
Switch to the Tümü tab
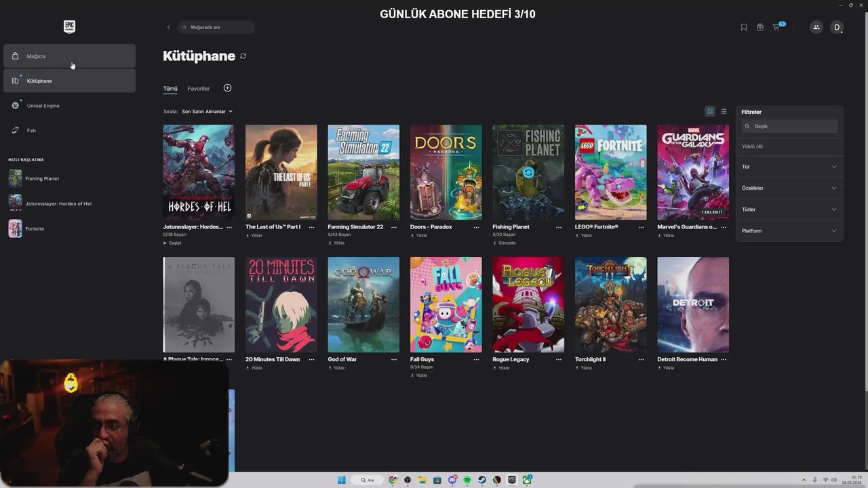170,89
